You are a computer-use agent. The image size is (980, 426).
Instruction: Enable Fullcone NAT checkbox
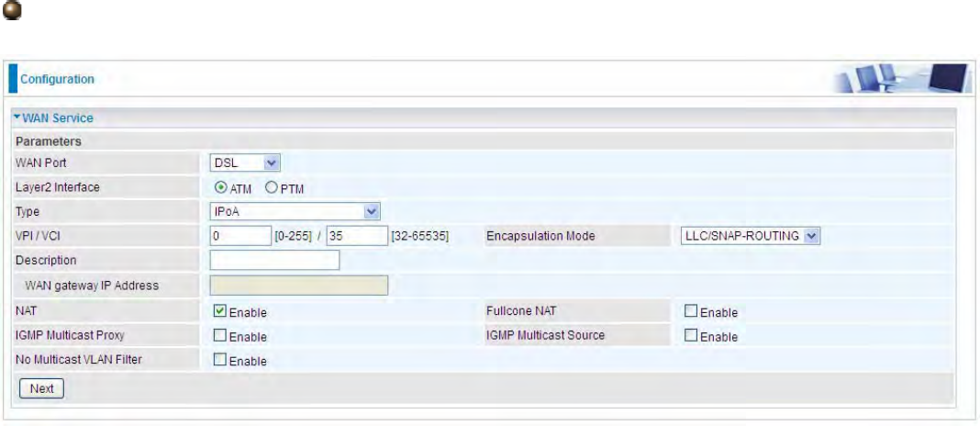(691, 310)
